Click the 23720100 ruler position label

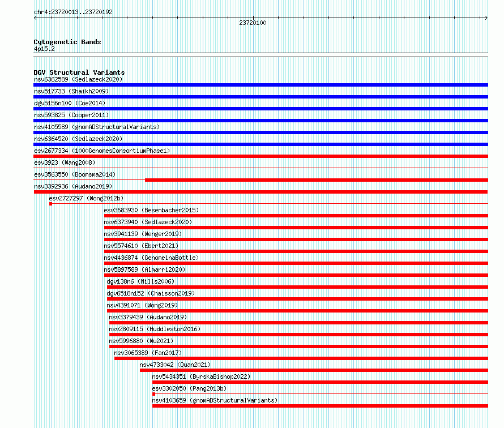coord(253,23)
